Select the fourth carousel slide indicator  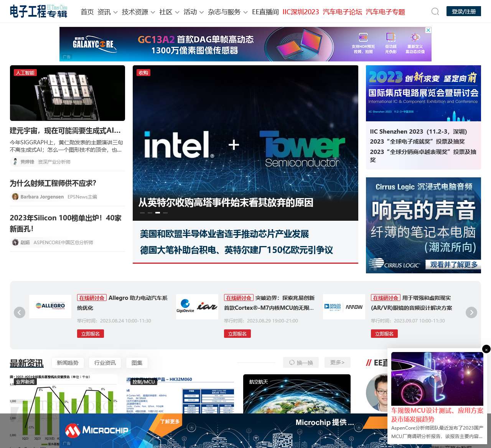(x=165, y=212)
